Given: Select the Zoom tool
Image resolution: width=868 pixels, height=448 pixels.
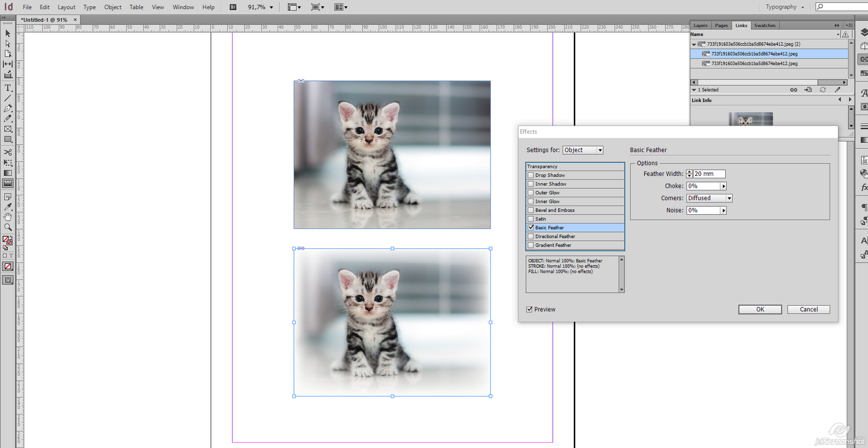Looking at the screenshot, I should pos(8,227).
